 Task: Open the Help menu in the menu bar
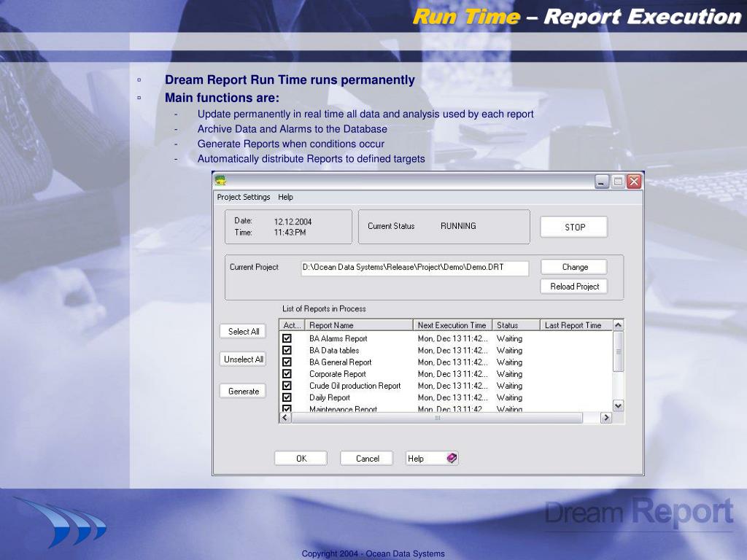285,197
